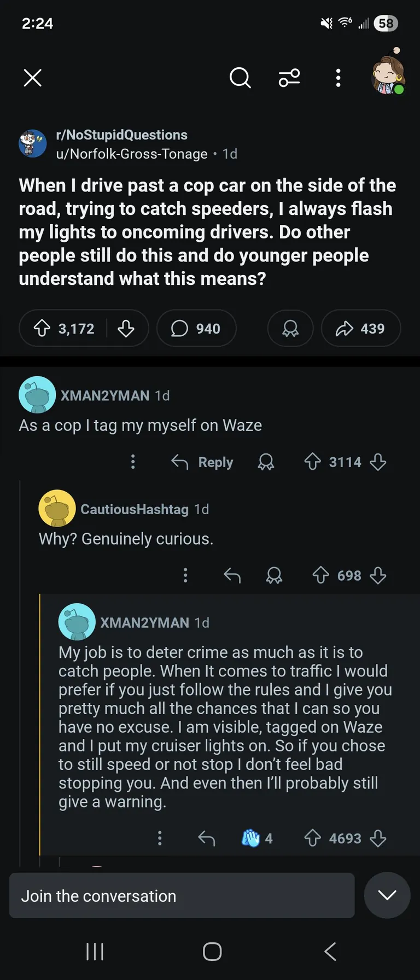The width and height of the screenshot is (420, 980).
Task: Tap the reply arrow under CautiousHashtag's comment
Action: (232, 575)
